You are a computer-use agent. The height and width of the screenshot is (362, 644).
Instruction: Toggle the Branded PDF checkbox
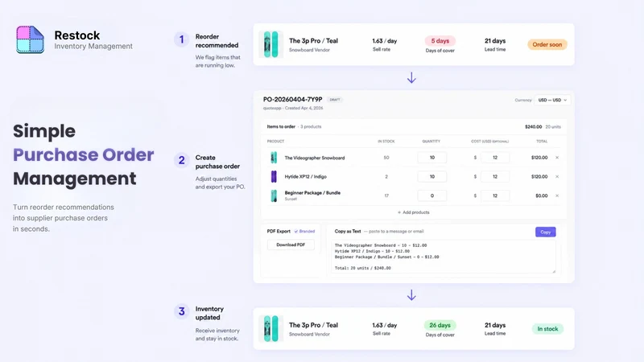pos(296,232)
